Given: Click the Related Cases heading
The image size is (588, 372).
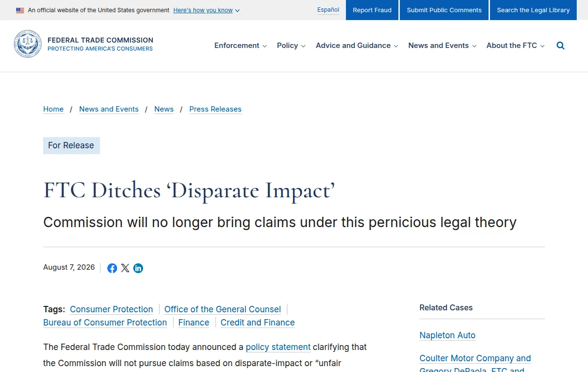Looking at the screenshot, I should tap(446, 308).
